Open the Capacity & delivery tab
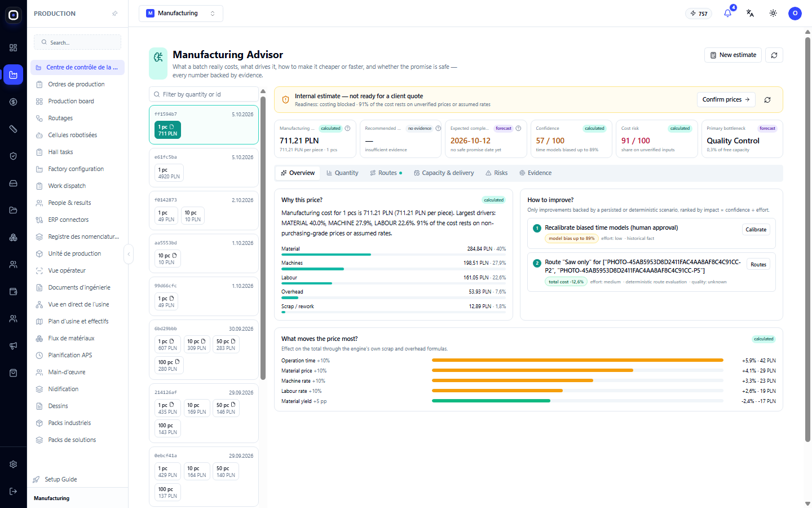Viewport: 812px width, 508px height. 444,173
